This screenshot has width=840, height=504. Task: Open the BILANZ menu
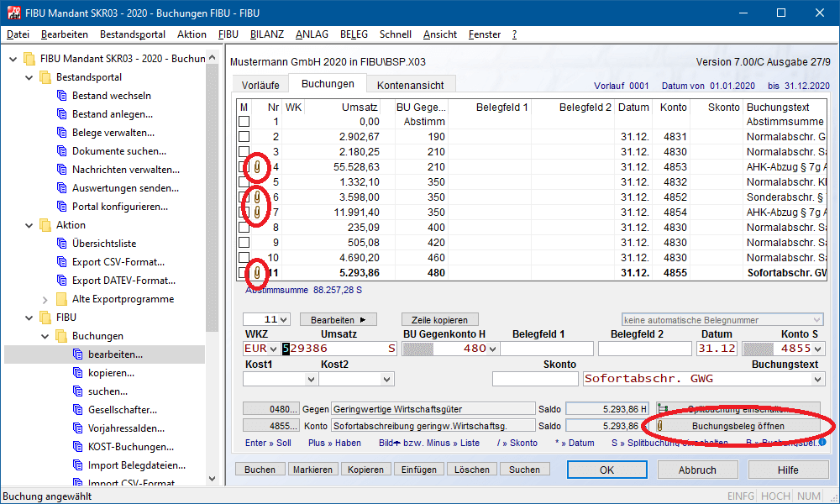pyautogui.click(x=267, y=34)
